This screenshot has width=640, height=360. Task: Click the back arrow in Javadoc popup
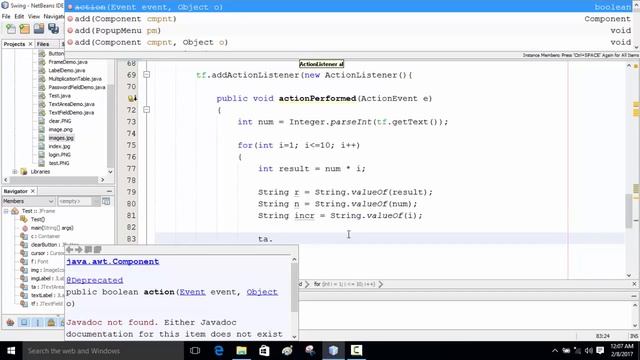(69, 249)
